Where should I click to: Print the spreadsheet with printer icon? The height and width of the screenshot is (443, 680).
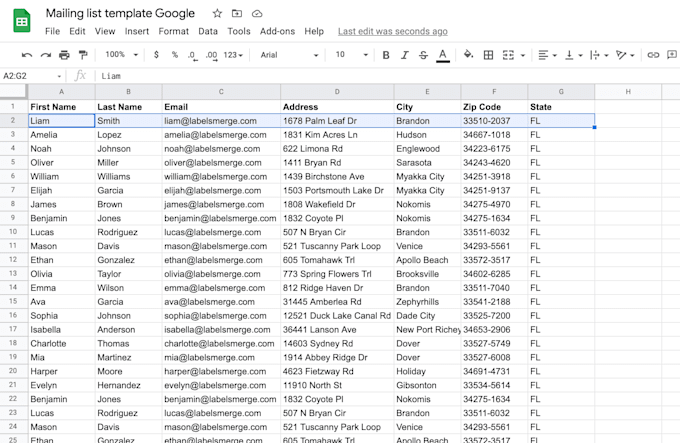coord(64,55)
